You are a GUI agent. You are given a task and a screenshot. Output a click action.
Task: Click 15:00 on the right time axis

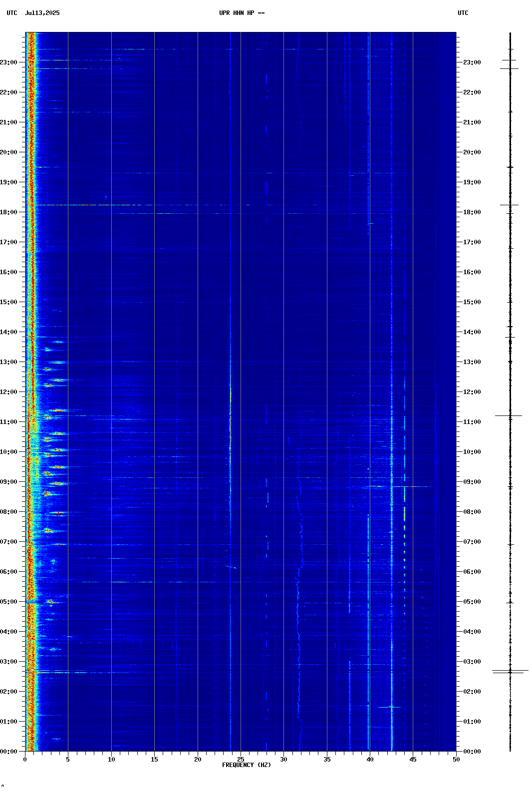click(472, 302)
